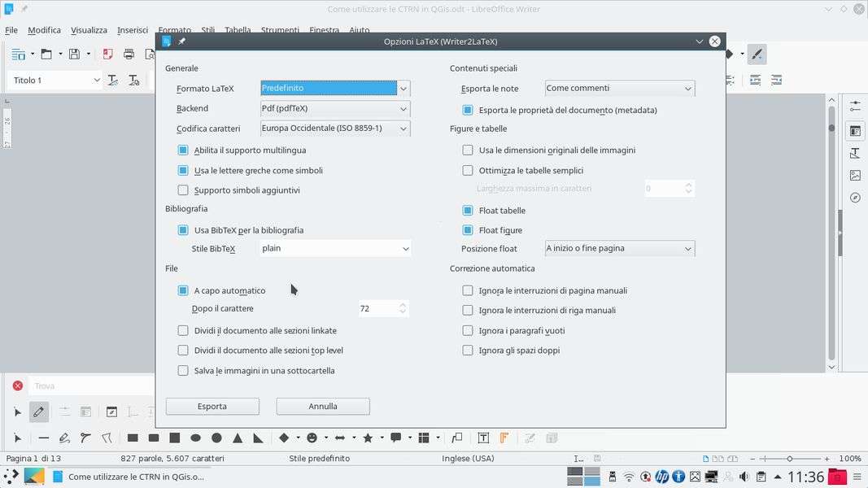
Task: Click the Export as PDF icon
Action: [107, 54]
